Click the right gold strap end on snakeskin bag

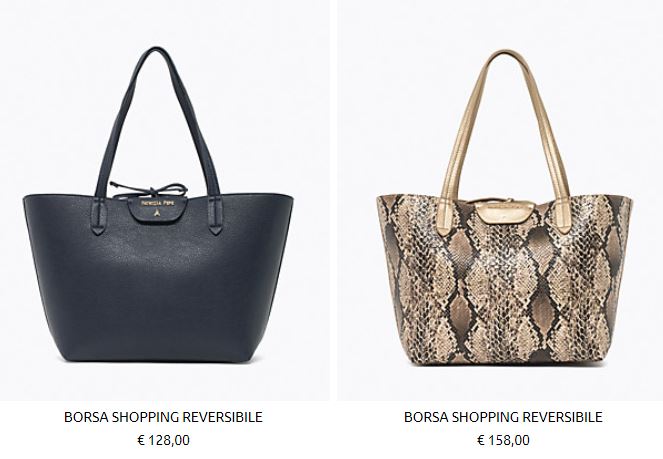[x=563, y=217]
